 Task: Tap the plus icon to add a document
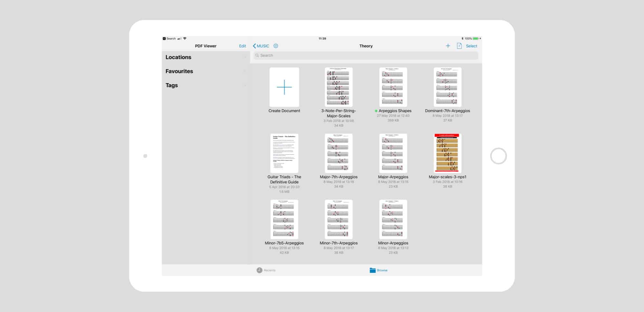point(448,46)
